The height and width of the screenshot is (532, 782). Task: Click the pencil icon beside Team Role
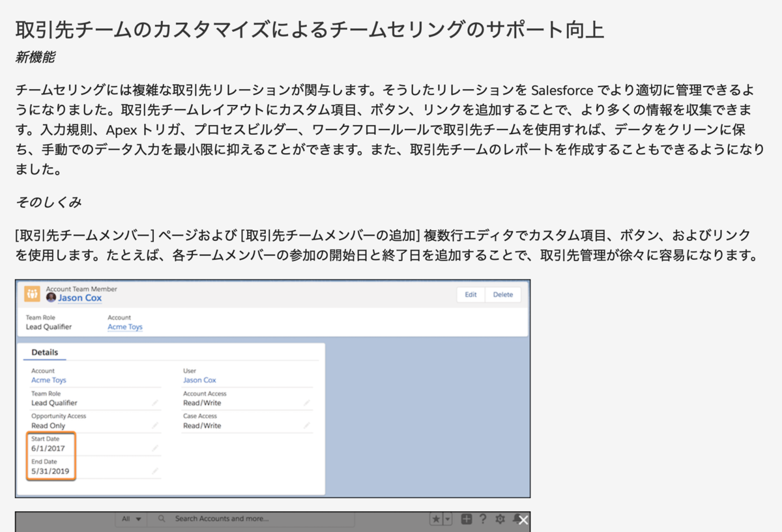155,403
